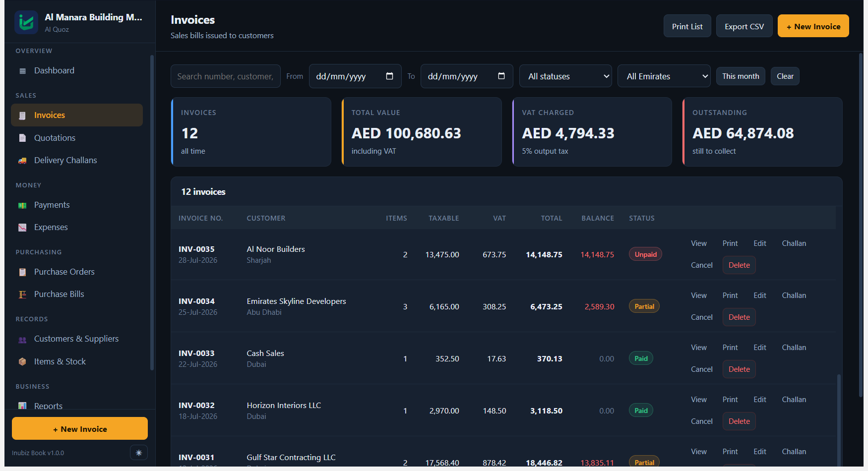Screen dimensions: 868x471
Task: Create Challan for INV-0033
Action: pyautogui.click(x=794, y=348)
